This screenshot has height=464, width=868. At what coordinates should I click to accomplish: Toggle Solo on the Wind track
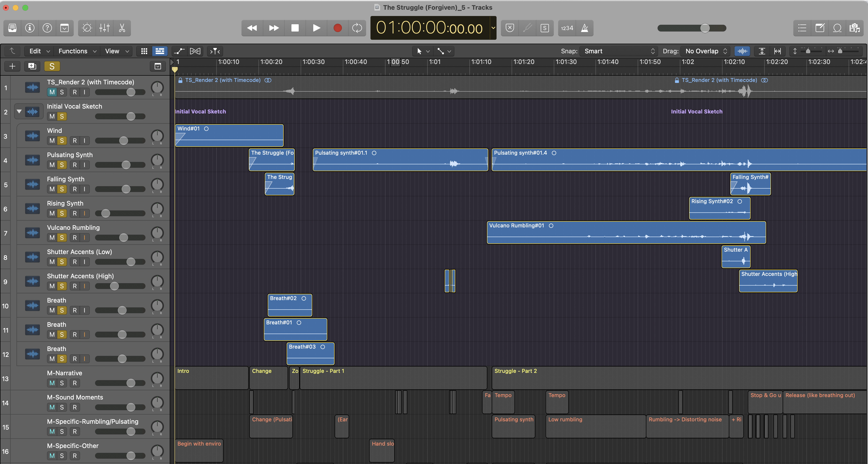tap(62, 141)
